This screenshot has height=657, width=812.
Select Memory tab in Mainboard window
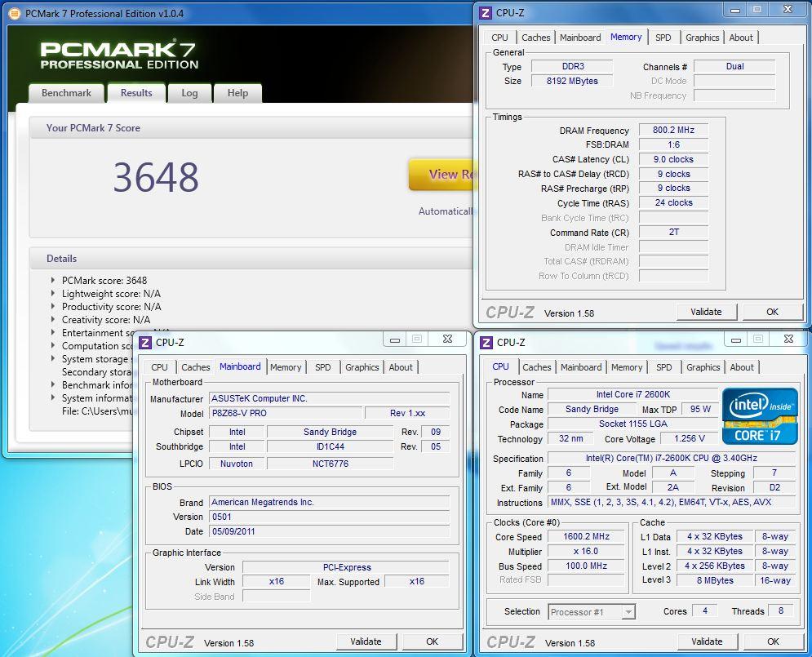(286, 367)
